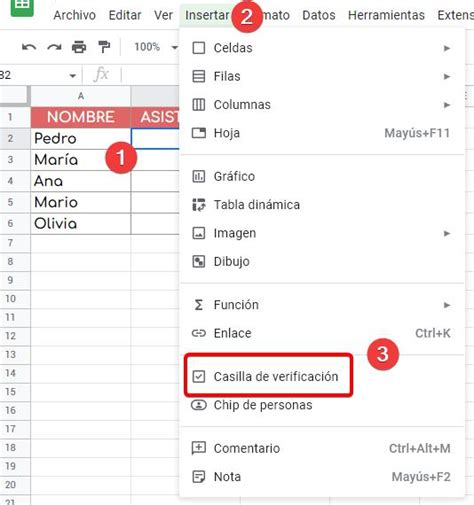Screen dimensions: 474x505
Task: Open the Datos menu
Action: (319, 15)
